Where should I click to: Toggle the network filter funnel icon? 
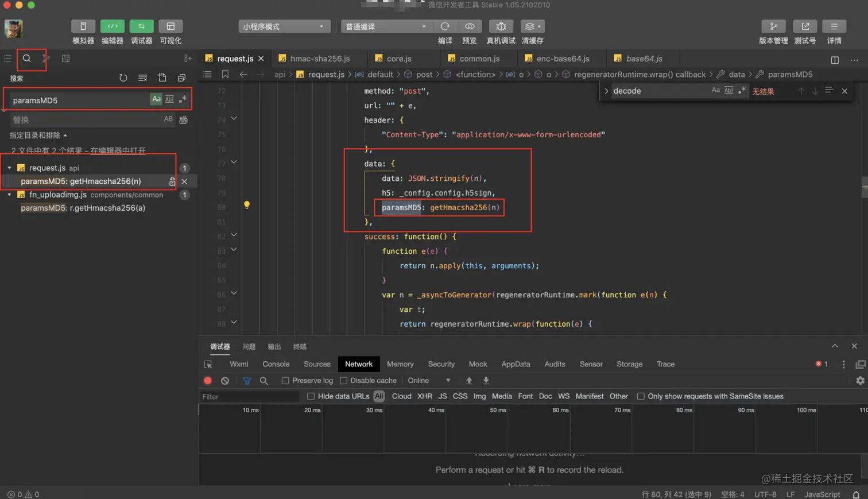click(247, 381)
